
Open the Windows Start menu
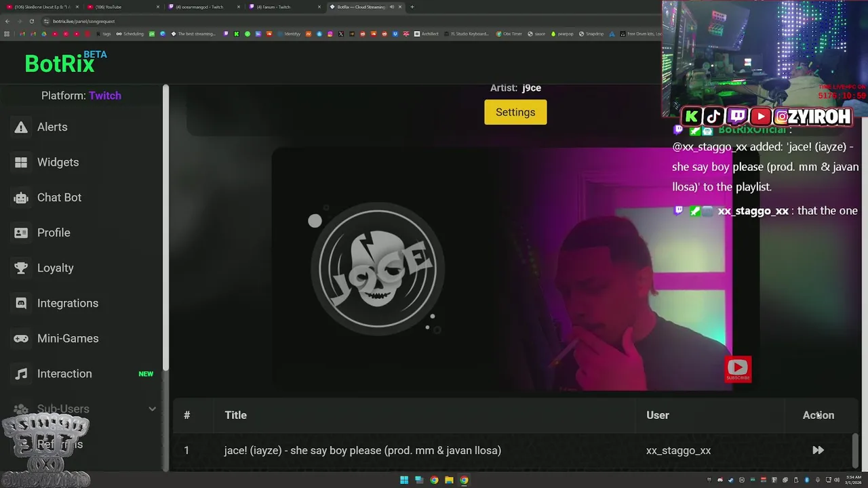coord(404,480)
